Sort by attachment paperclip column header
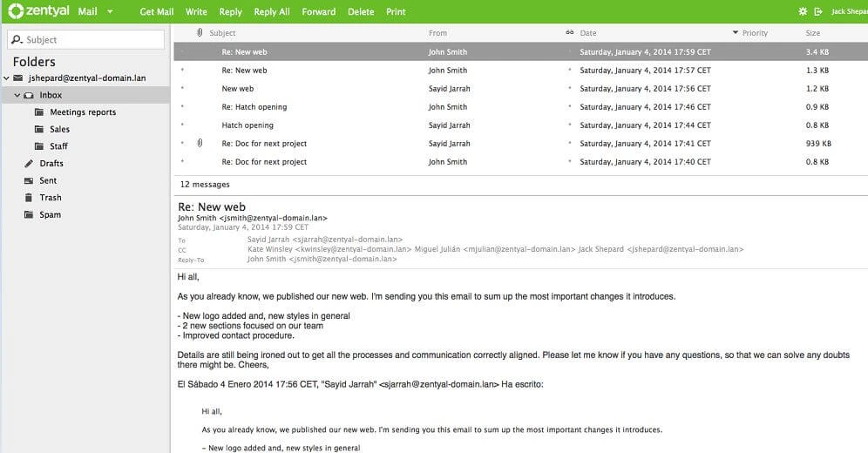The width and height of the screenshot is (868, 453). tap(200, 32)
